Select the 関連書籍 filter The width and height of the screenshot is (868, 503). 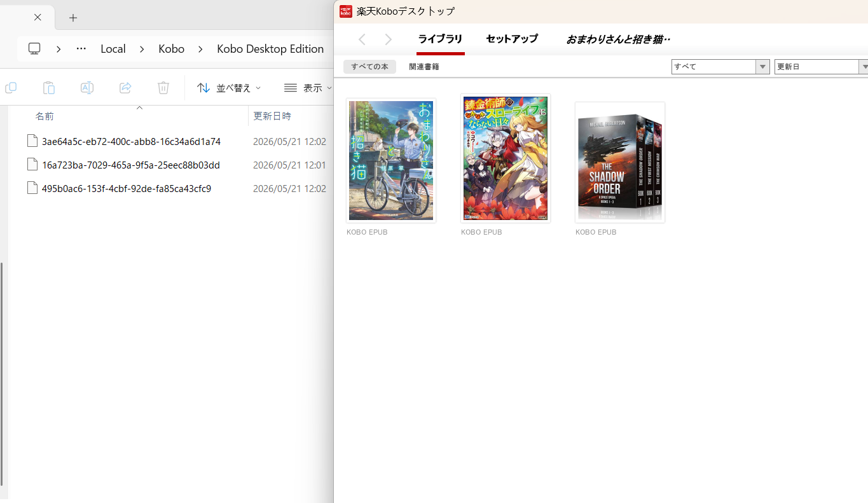[424, 66]
